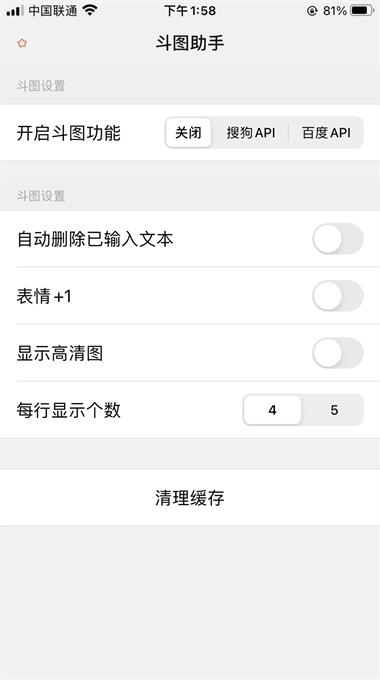The image size is (380, 680).
Task: Tap the cellular signal bars icon
Action: click(15, 11)
